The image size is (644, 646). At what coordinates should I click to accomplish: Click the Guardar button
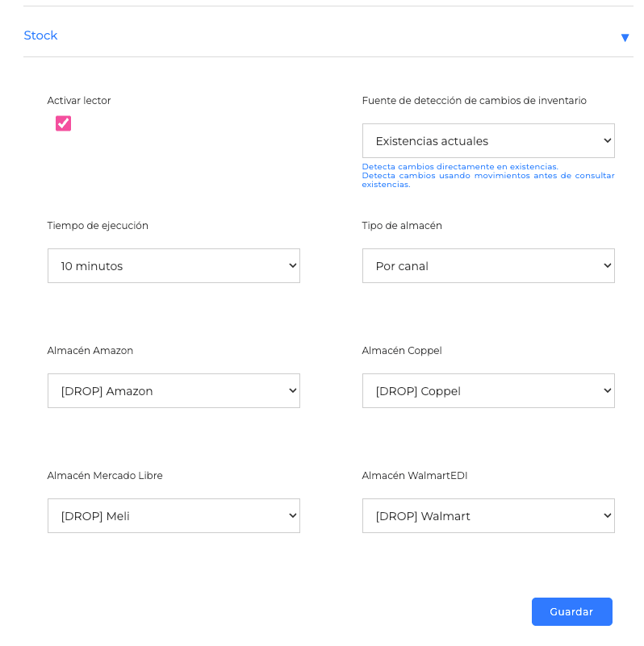point(571,612)
